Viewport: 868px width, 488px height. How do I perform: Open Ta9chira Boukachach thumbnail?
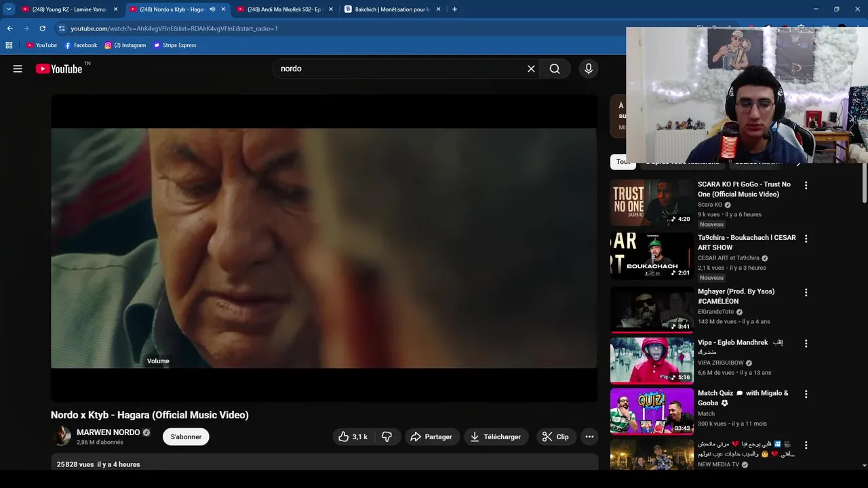point(652,256)
